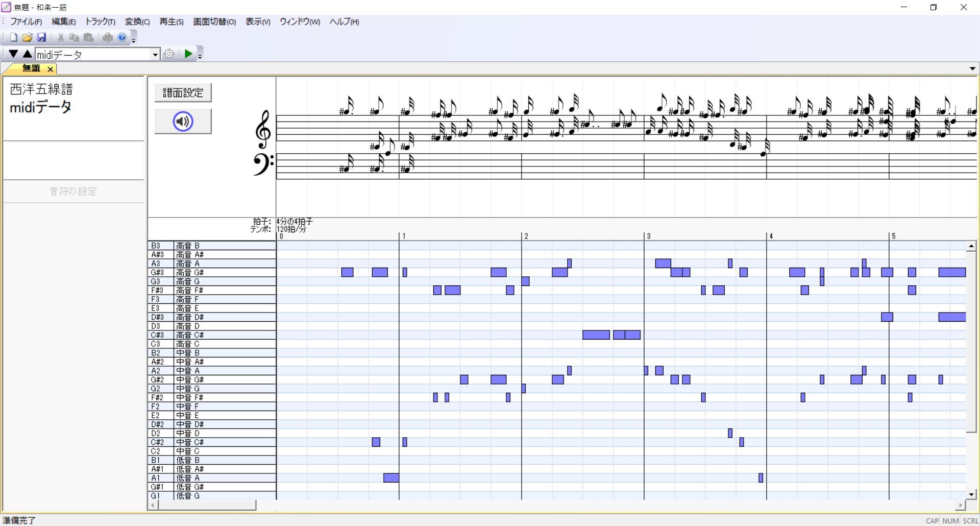Click the horizontal scrollbar thumb

click(x=207, y=505)
